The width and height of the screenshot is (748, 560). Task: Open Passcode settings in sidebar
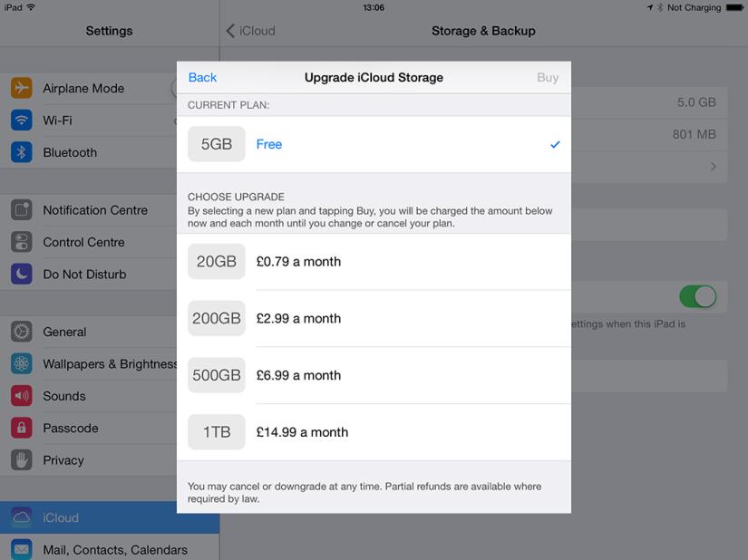tap(70, 428)
